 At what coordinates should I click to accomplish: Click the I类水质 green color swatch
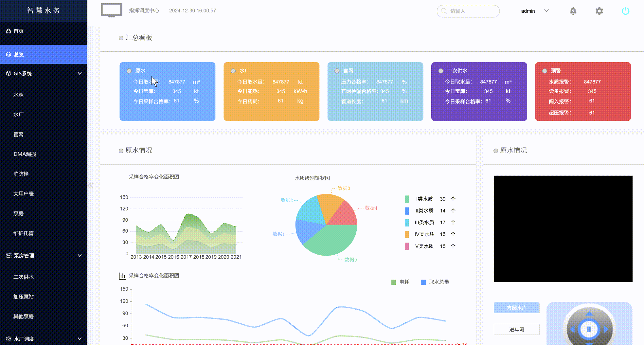pyautogui.click(x=407, y=199)
